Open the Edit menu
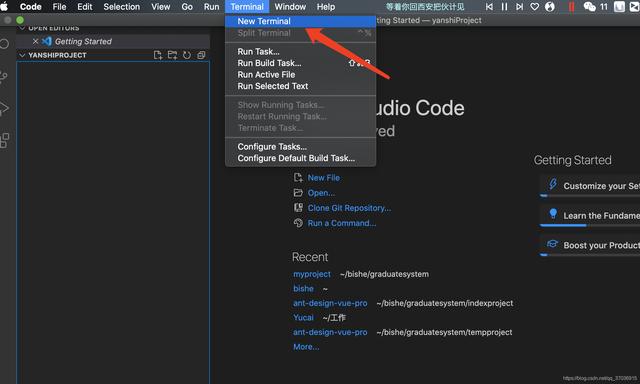Viewport: 640px width, 384px height. (84, 7)
